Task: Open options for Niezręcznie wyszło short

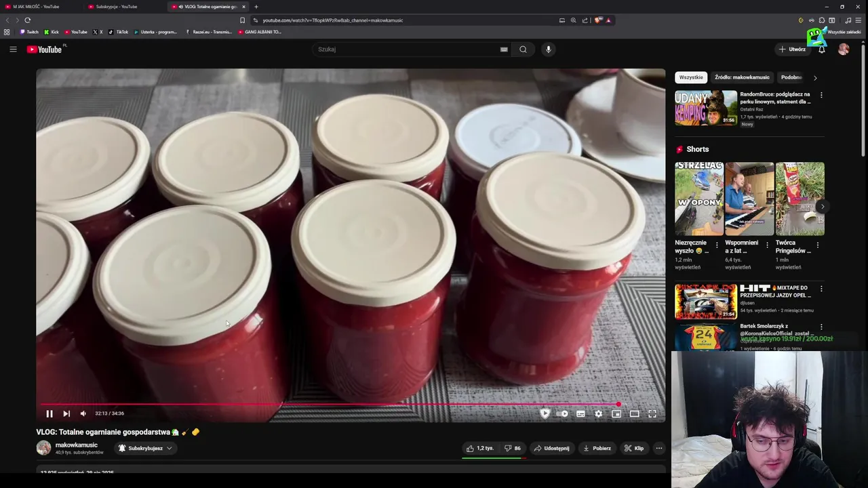Action: [717, 245]
